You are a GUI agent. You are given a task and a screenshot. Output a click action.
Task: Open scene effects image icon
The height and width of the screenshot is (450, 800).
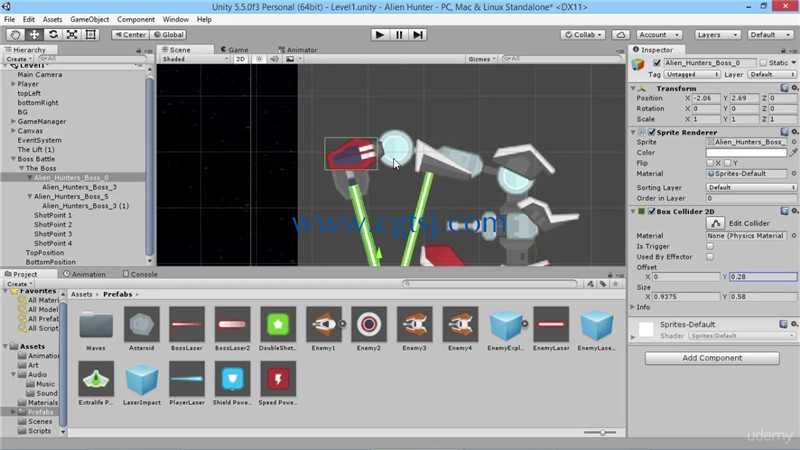coord(290,59)
